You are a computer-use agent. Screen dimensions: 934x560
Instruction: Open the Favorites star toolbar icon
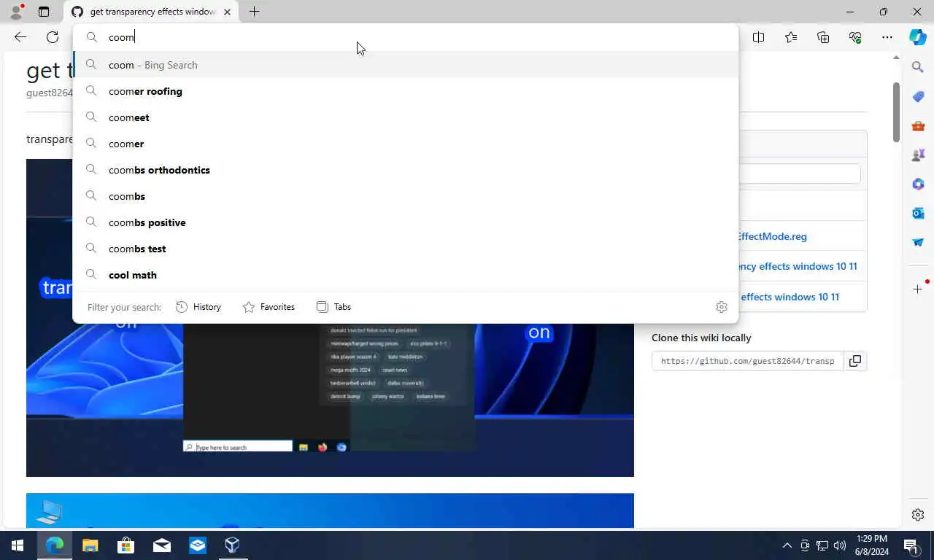tap(791, 37)
